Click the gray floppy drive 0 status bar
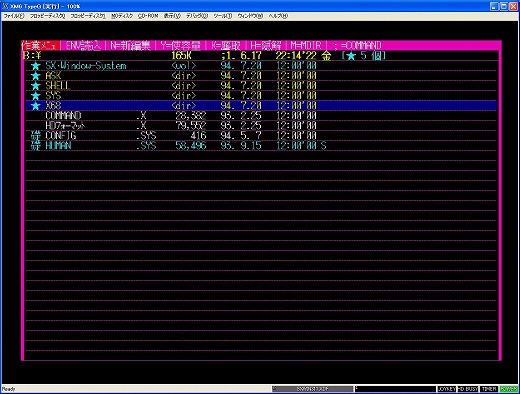Screen dimensions: 520x394 [312, 389]
